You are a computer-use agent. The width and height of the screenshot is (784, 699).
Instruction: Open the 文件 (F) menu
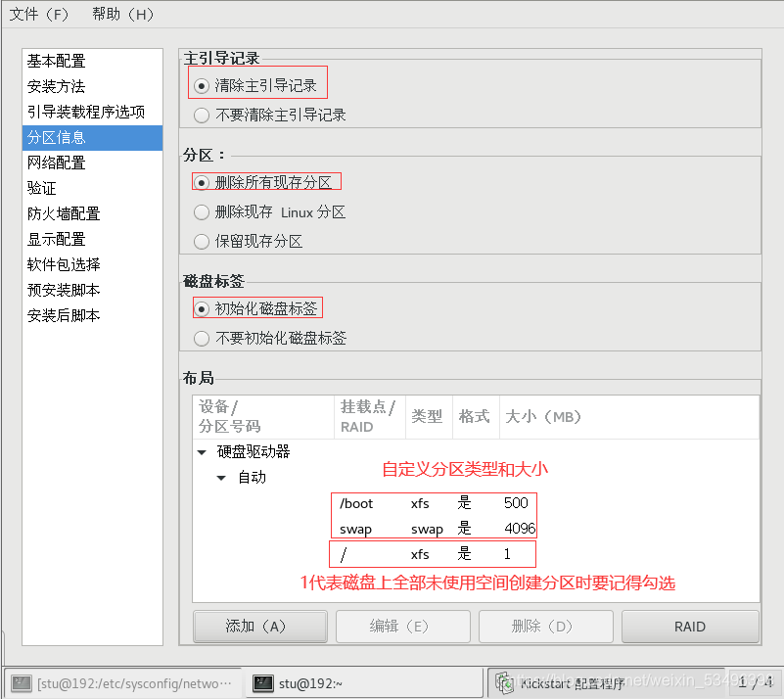38,14
